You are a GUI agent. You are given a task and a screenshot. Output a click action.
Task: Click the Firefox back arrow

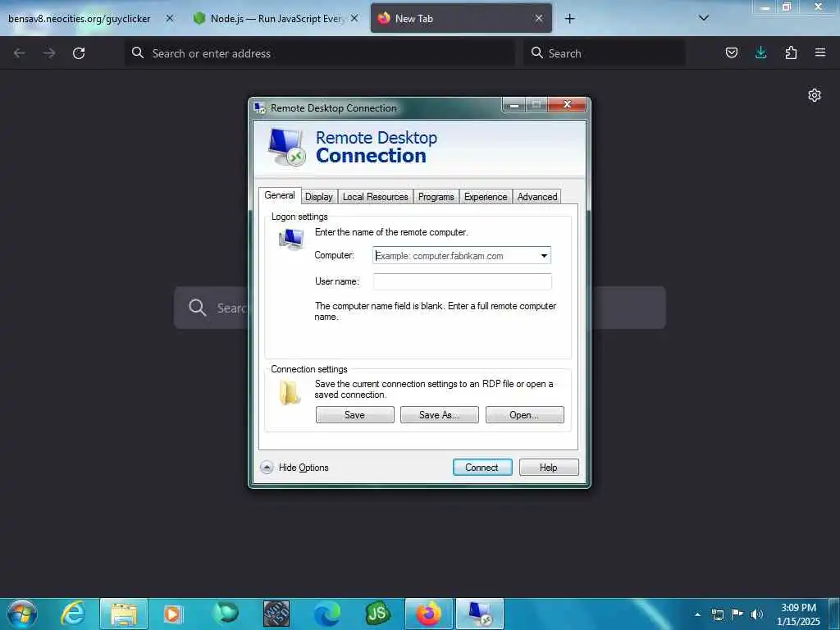point(20,53)
